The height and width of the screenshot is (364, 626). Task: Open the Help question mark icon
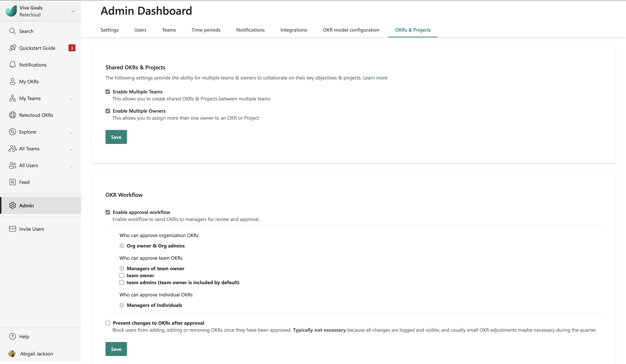pyautogui.click(x=12, y=336)
